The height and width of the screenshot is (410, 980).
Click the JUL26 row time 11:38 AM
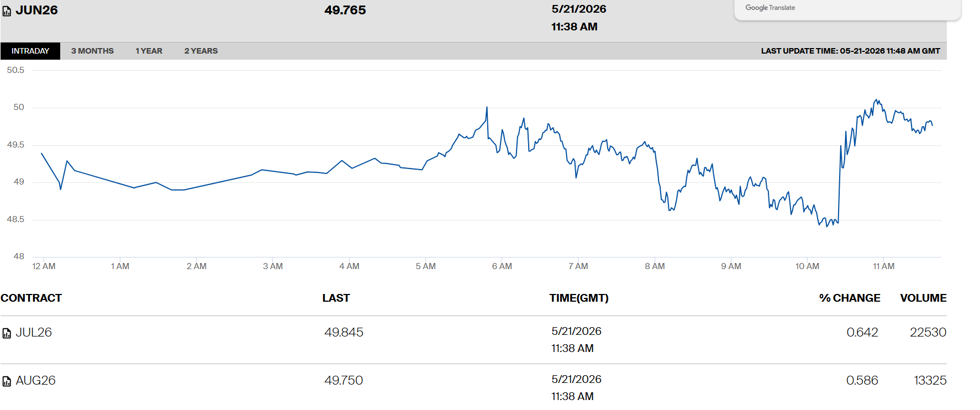pos(572,348)
